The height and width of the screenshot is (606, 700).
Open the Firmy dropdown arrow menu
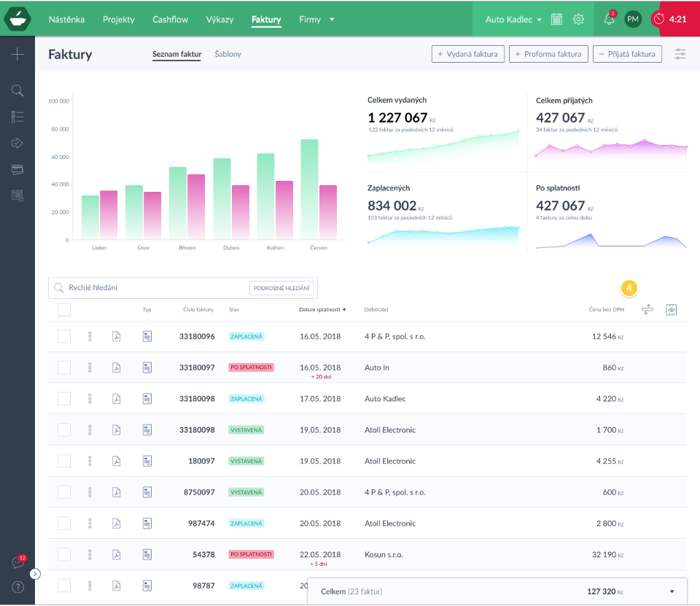pyautogui.click(x=332, y=20)
